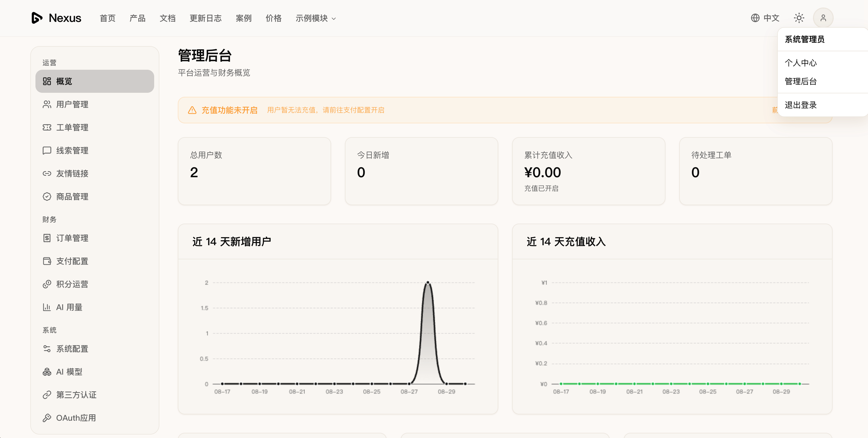The width and height of the screenshot is (868, 438).
Task: Open 更新日志 in top navigation
Action: point(205,18)
